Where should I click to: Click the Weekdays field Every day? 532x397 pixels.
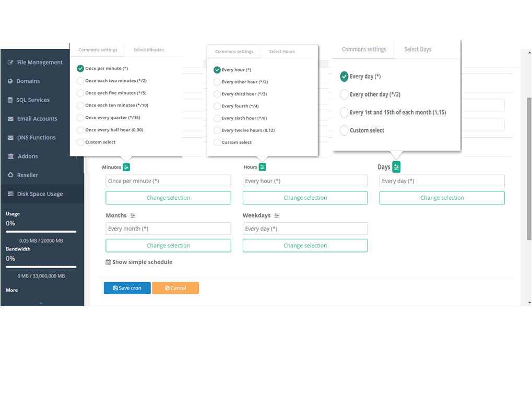tap(305, 229)
